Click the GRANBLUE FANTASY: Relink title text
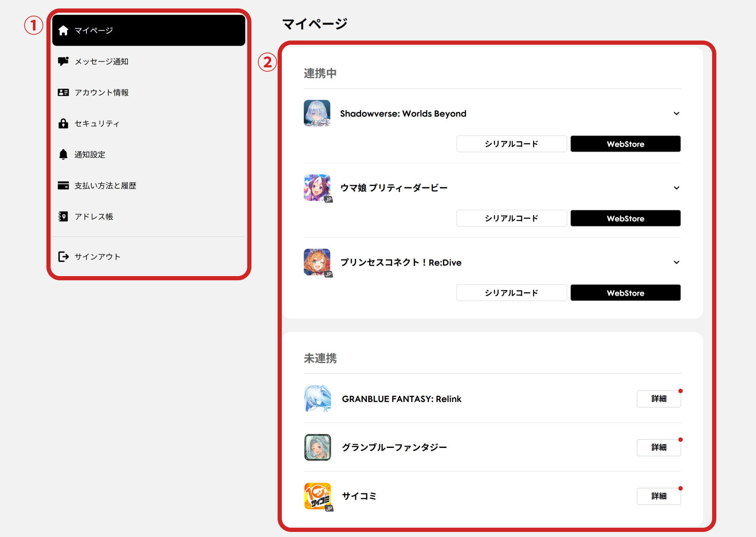This screenshot has width=756, height=537. tap(402, 399)
